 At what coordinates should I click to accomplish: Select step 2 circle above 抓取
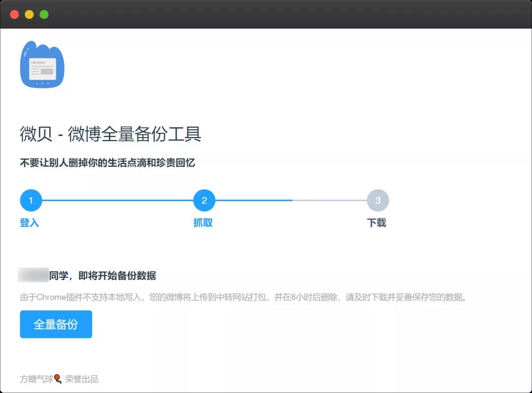pyautogui.click(x=204, y=200)
